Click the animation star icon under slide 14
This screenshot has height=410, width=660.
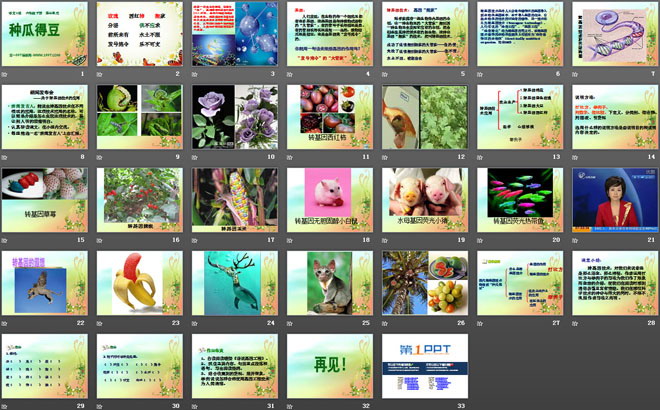coord(575,157)
